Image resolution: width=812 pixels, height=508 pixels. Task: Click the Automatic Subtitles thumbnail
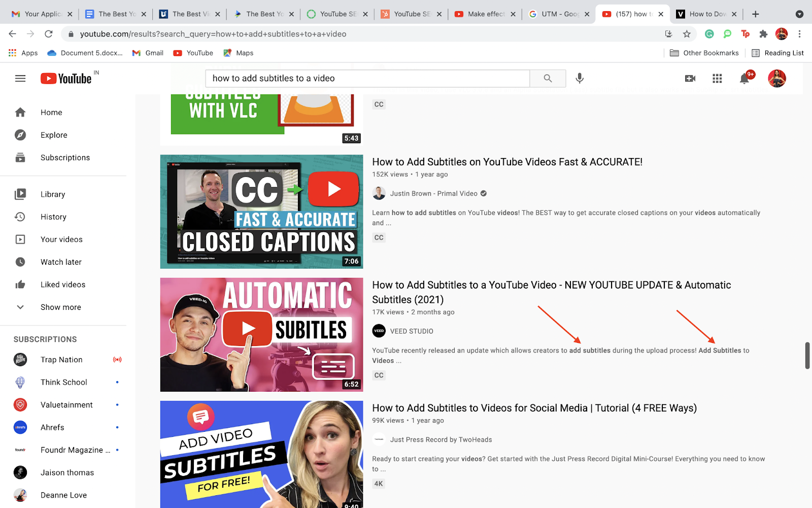click(x=261, y=335)
